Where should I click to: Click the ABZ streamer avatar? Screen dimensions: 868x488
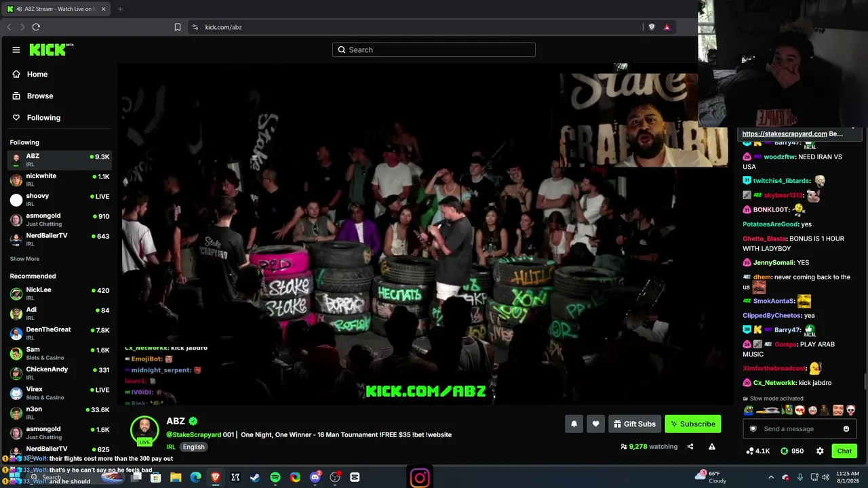(x=144, y=429)
